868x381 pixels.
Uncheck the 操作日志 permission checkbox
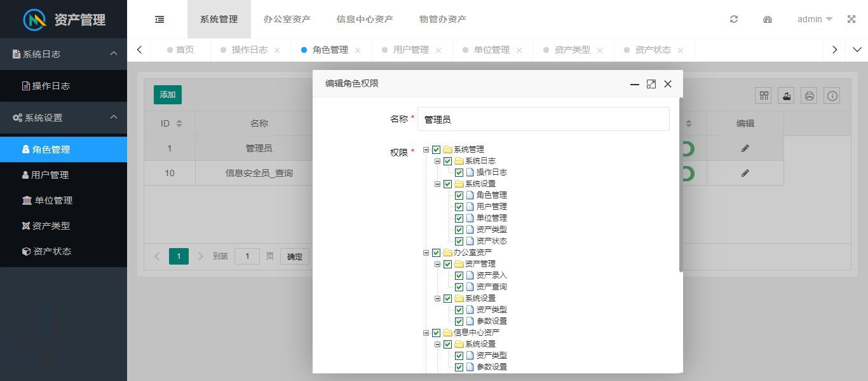point(459,172)
